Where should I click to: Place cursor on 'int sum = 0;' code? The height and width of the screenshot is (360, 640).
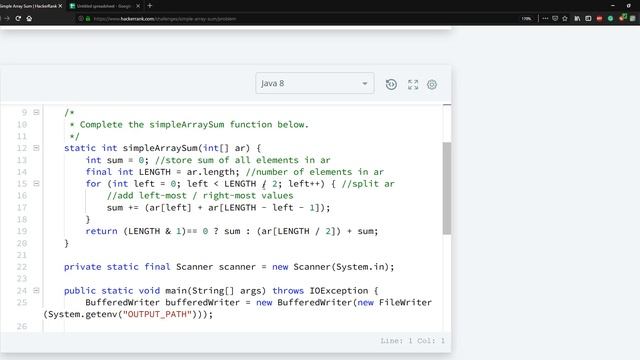[x=118, y=160]
